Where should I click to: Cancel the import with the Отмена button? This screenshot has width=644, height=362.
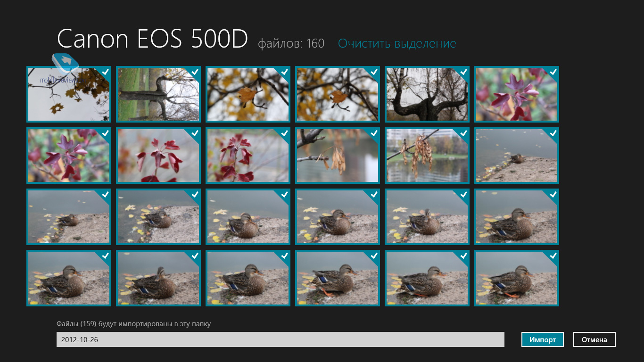pyautogui.click(x=594, y=339)
